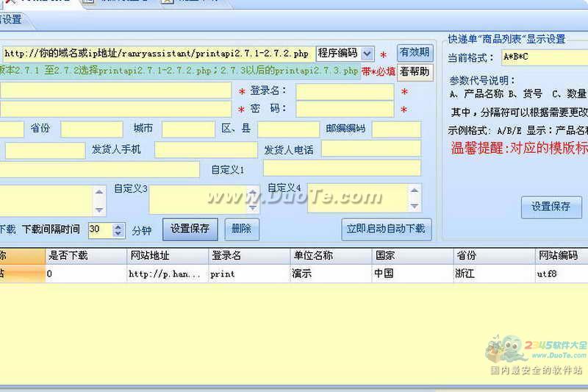Click the 下载间隔时间 value field showing 30
588x392 pixels.
click(x=101, y=229)
